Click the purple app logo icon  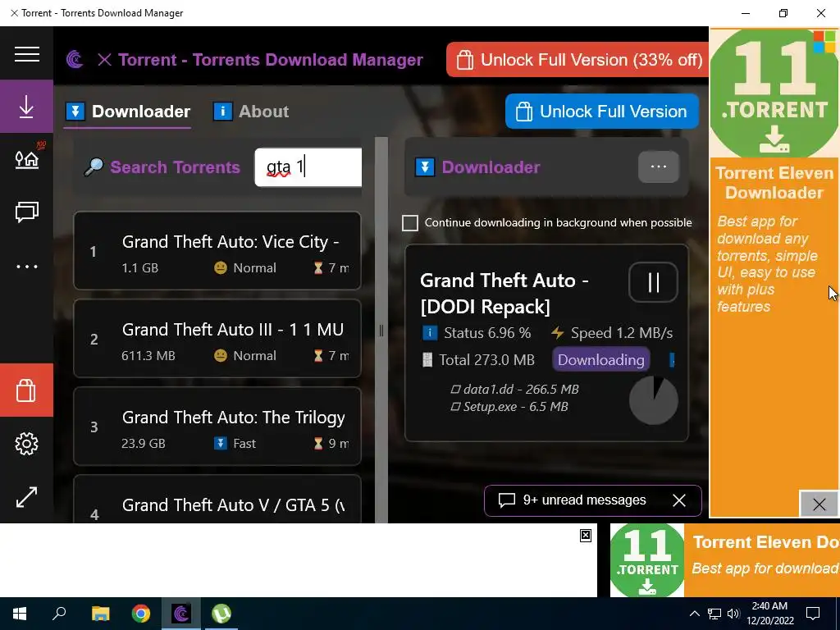point(75,59)
